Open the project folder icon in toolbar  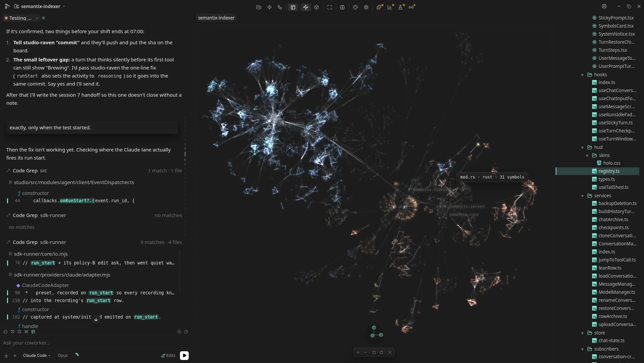[259, 7]
